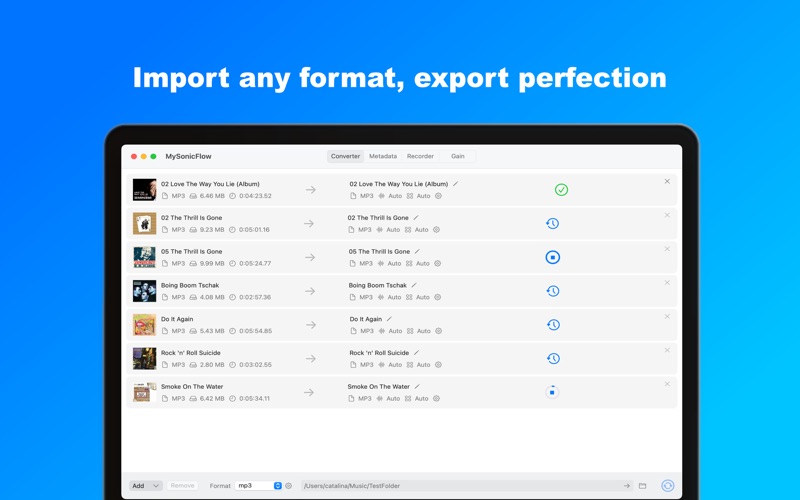
Task: Click the 9.99 MB file size
Action: click(x=212, y=263)
